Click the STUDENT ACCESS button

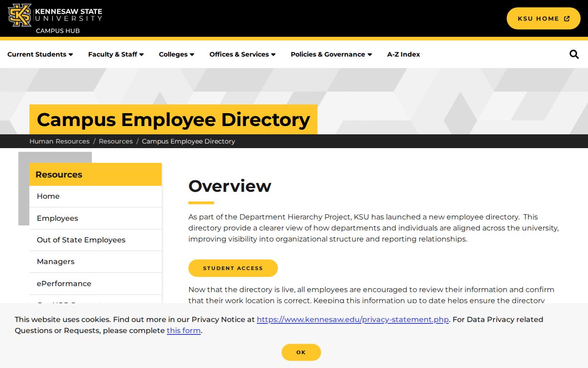tap(233, 268)
